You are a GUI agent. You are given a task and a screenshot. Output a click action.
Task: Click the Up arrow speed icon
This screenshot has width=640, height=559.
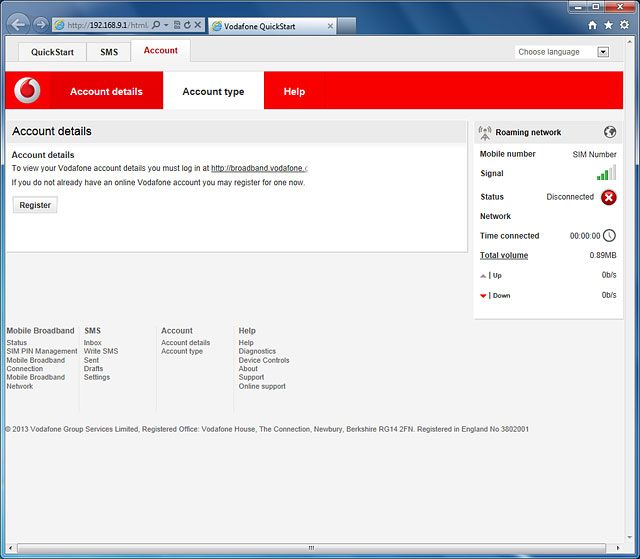point(483,276)
